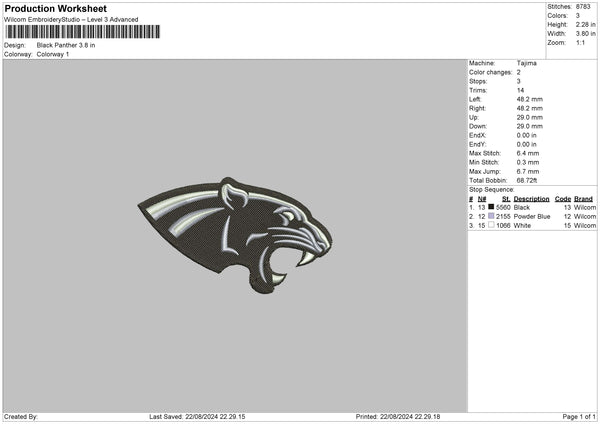This screenshot has height=424, width=600.
Task: Click the design name 'Black Panther 3.8 in'
Action: [66, 45]
